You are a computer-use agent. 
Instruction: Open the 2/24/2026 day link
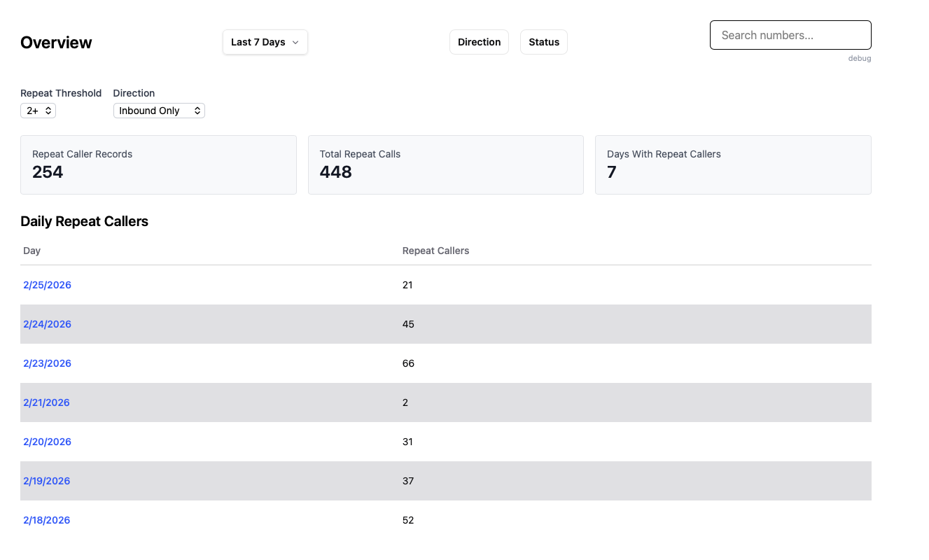coord(47,324)
